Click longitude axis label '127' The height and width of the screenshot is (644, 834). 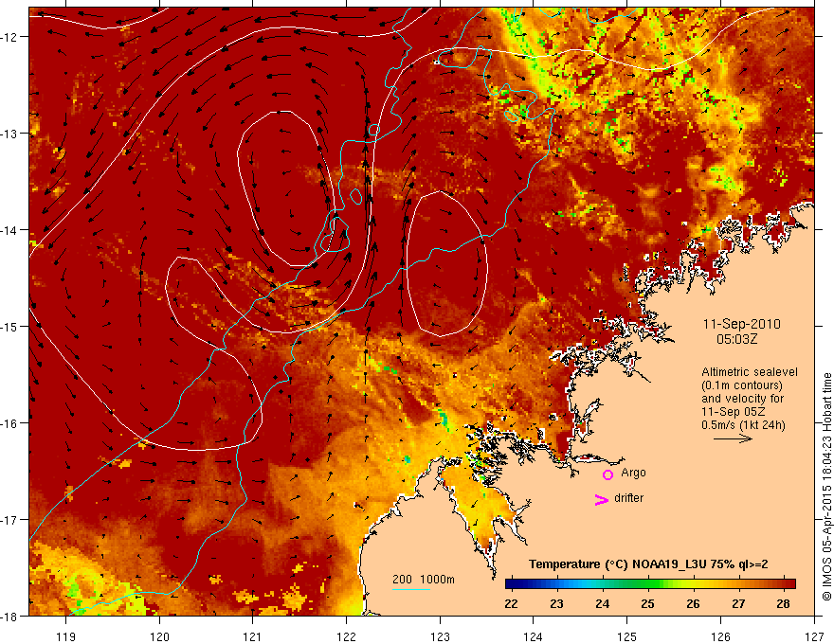(814, 636)
